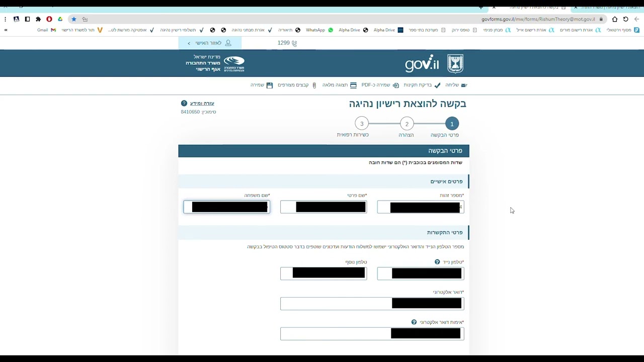Focus the שם משפחה input field
644x362 pixels.
(x=226, y=207)
